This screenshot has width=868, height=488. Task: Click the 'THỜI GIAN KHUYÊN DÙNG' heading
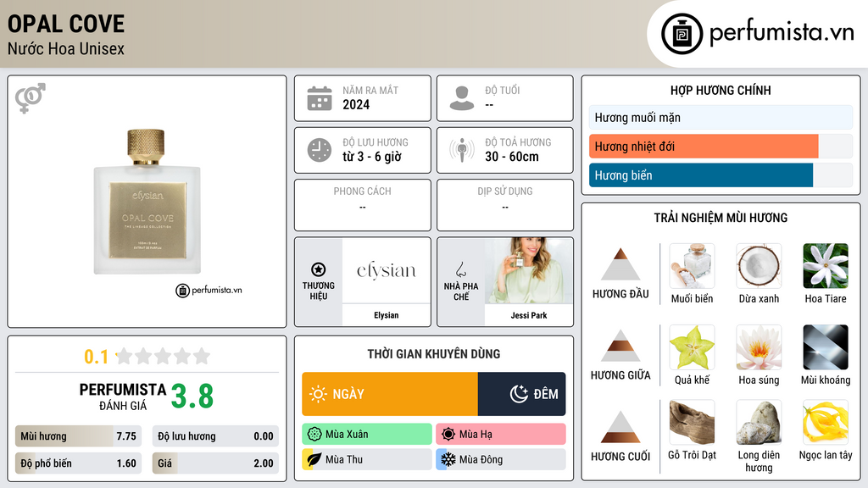(x=434, y=354)
